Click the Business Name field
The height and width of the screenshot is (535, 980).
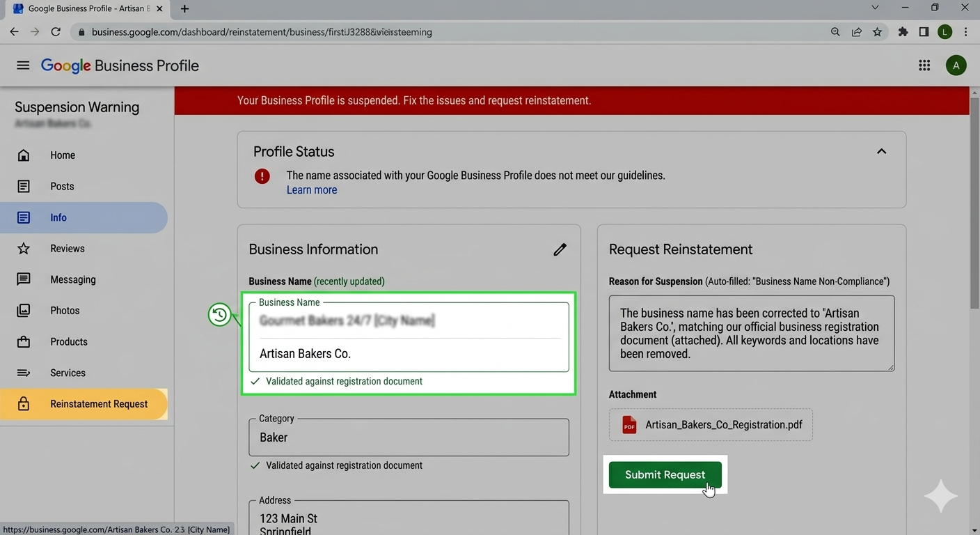pos(409,337)
